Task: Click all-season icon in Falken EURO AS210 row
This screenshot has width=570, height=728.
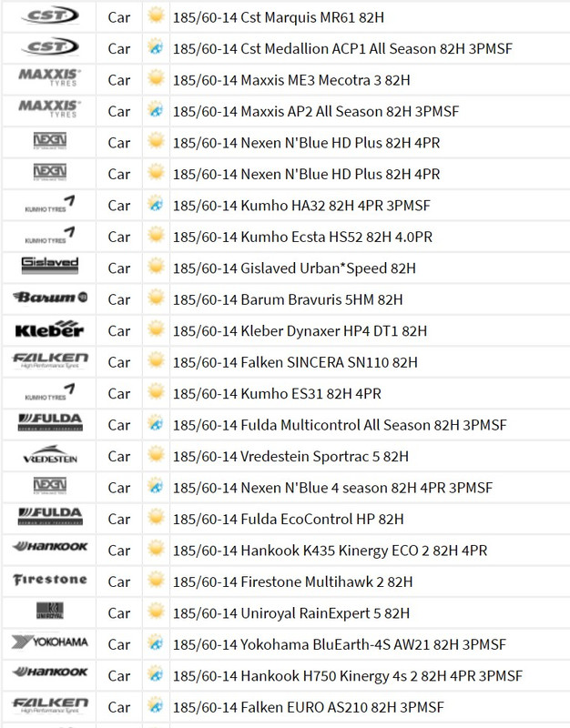Action: click(x=156, y=705)
